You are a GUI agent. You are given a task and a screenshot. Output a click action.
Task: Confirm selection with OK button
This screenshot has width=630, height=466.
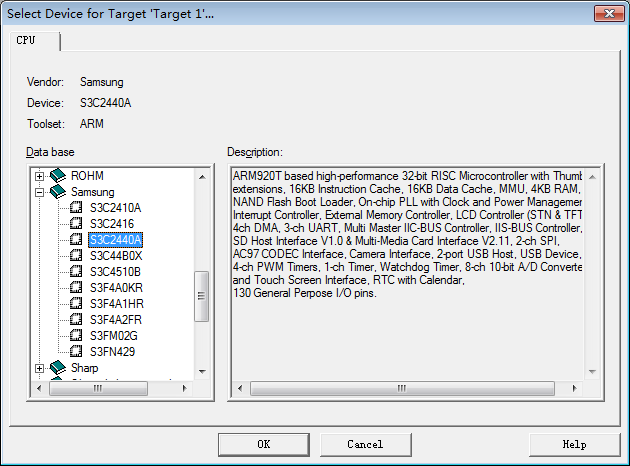pos(264,444)
